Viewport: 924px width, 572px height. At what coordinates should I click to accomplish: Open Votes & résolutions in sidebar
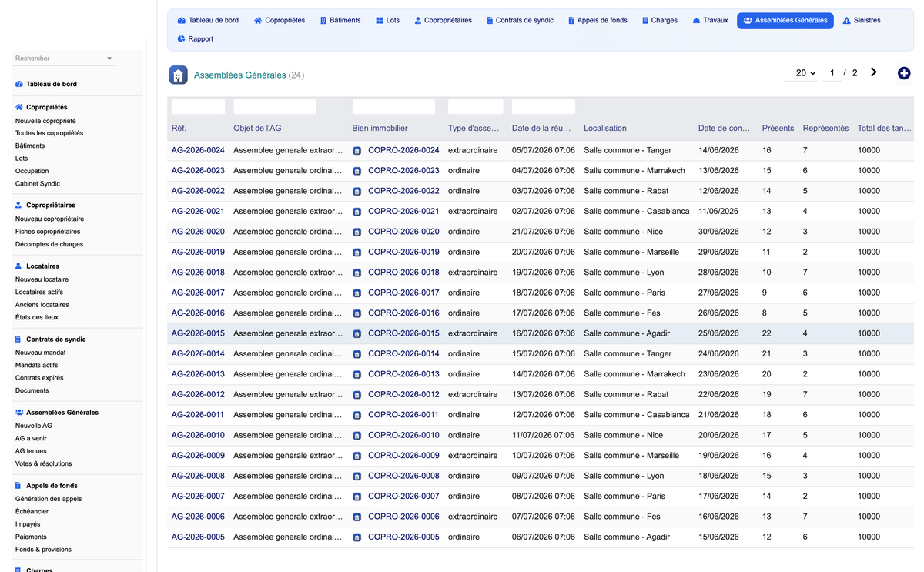[x=44, y=463]
